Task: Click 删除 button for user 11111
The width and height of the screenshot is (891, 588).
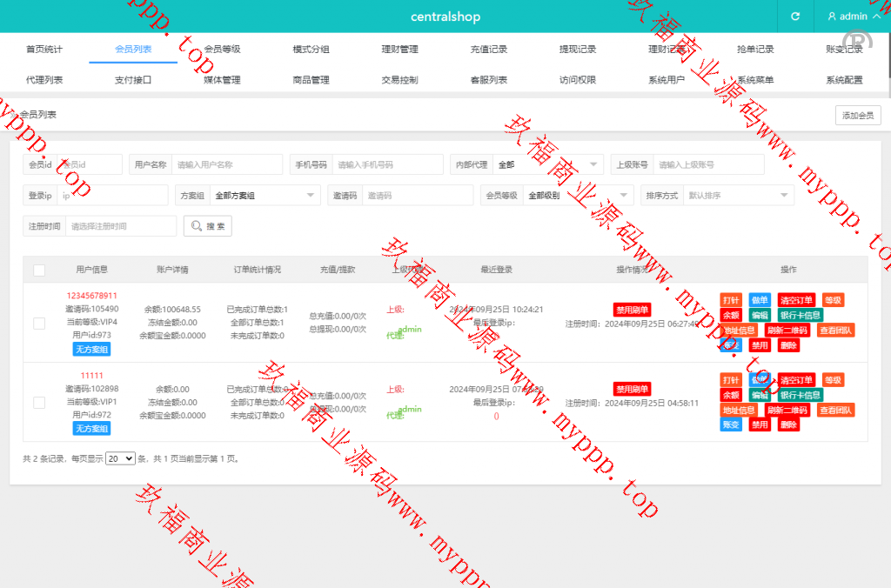Action: (x=788, y=424)
